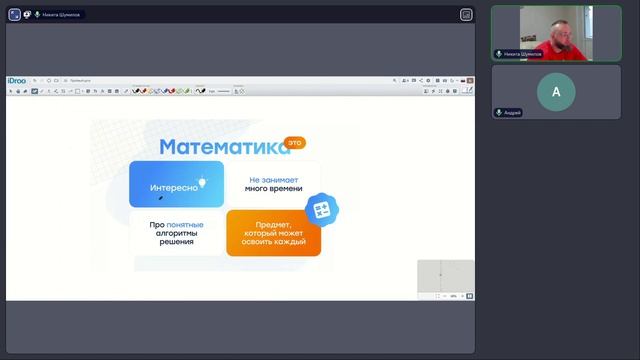Click the calculator badge icon on slide
The width and height of the screenshot is (640, 360).
pos(322,210)
